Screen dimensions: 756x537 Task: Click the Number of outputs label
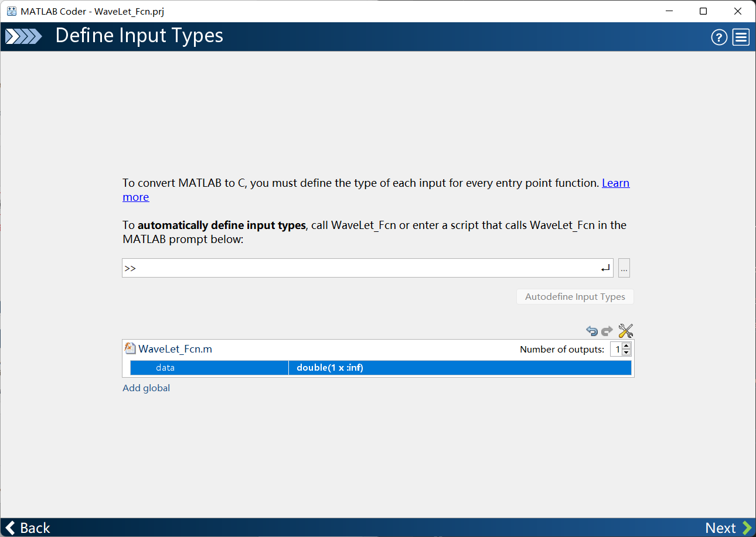pos(562,350)
